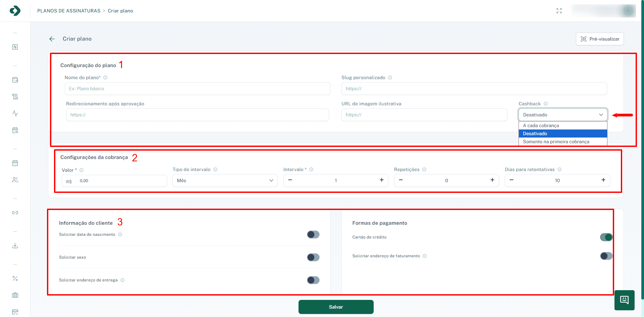Open the chat support widget icon
The width and height of the screenshot is (644, 317).
click(x=624, y=300)
